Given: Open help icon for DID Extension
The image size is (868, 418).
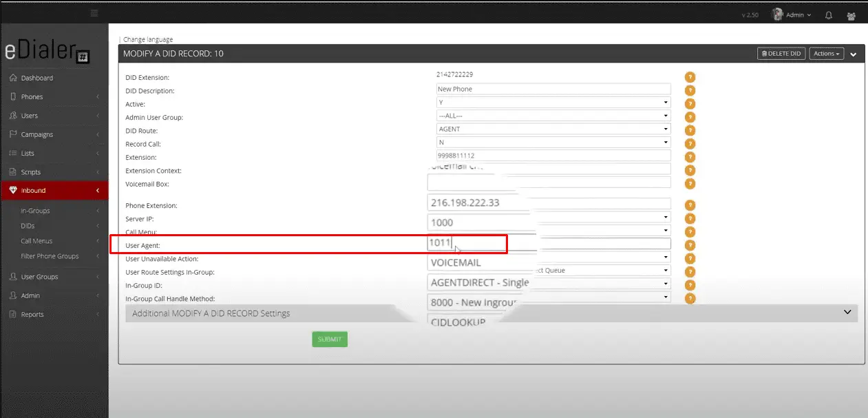Looking at the screenshot, I should coord(690,77).
